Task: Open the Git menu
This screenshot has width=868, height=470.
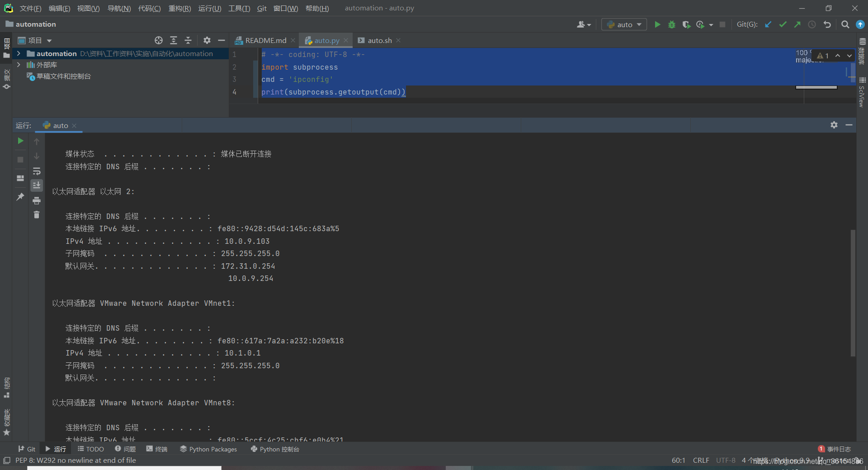Action: pos(262,8)
